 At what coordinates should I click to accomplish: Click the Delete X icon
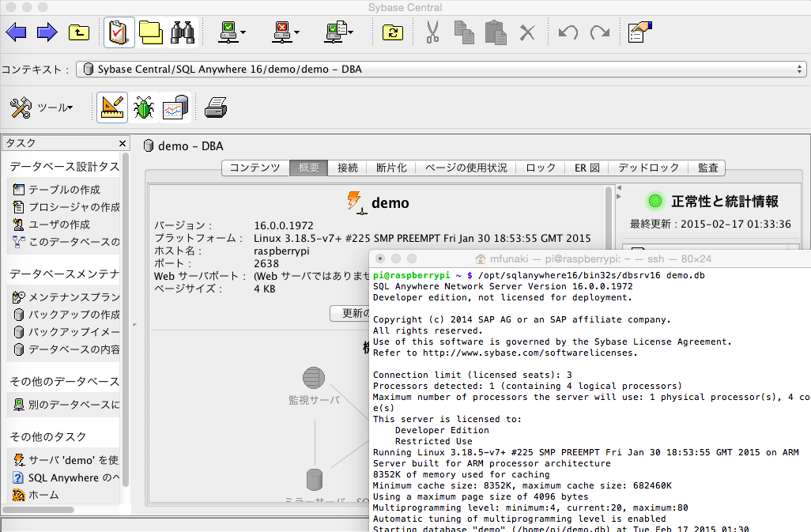pyautogui.click(x=527, y=32)
